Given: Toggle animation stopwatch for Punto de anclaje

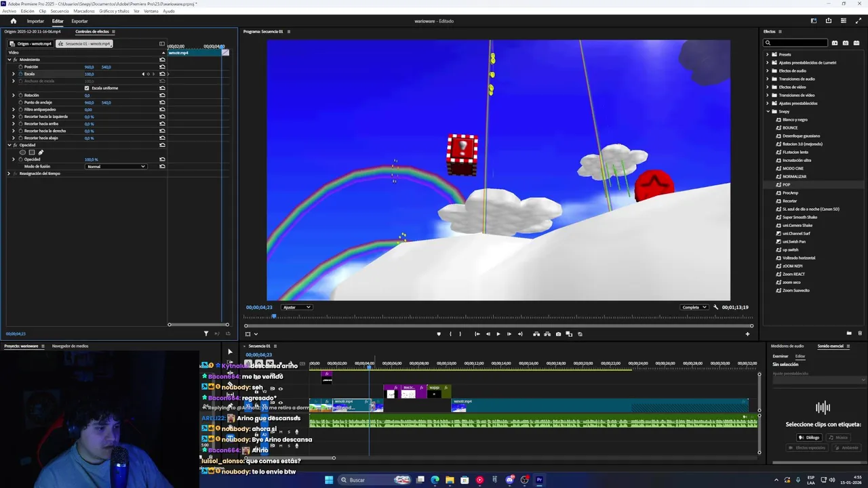Looking at the screenshot, I should coord(20,102).
